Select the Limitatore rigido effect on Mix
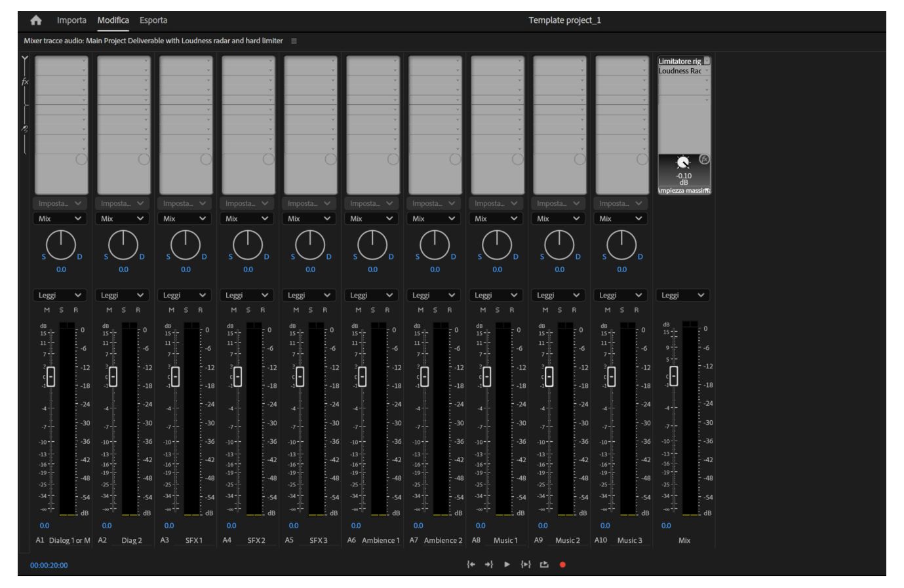 coord(680,61)
